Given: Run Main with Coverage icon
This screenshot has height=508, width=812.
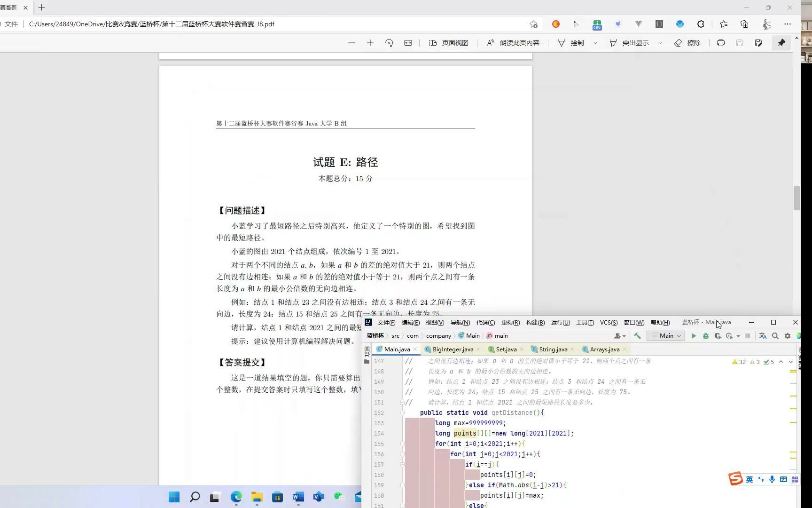Looking at the screenshot, I should 718,336.
